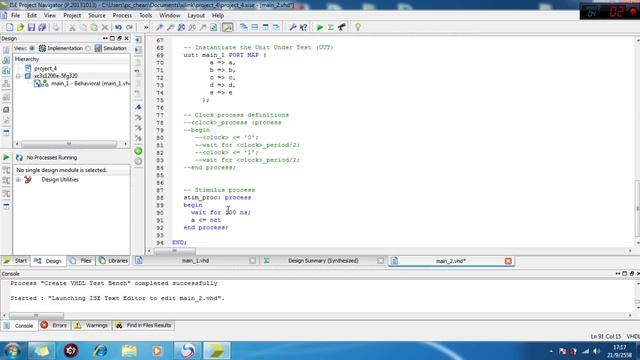Switch to the main_1.vhd editor tab

tap(196, 260)
